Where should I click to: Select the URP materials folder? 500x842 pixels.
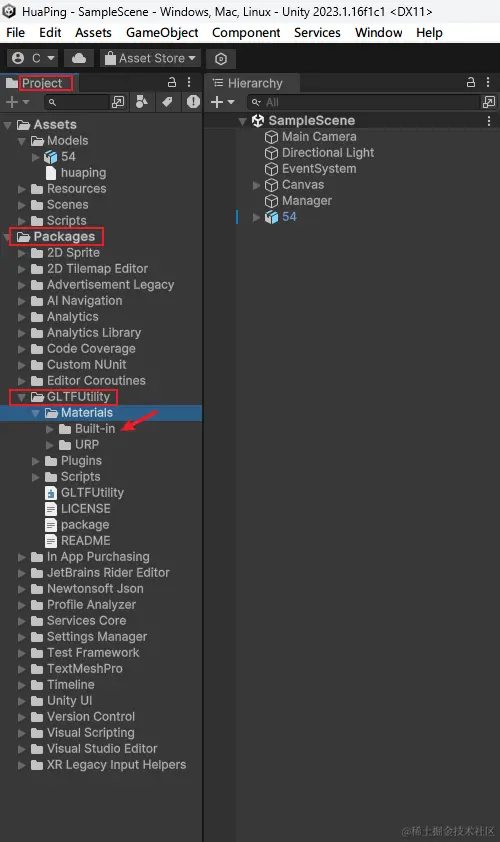pos(86,445)
